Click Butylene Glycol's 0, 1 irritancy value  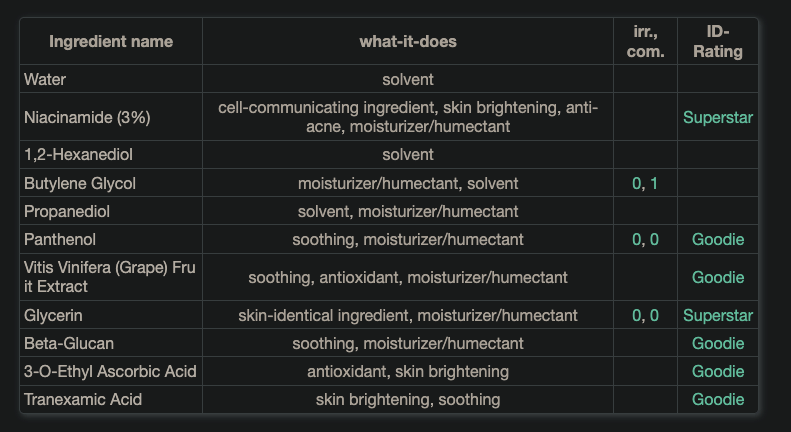point(645,184)
